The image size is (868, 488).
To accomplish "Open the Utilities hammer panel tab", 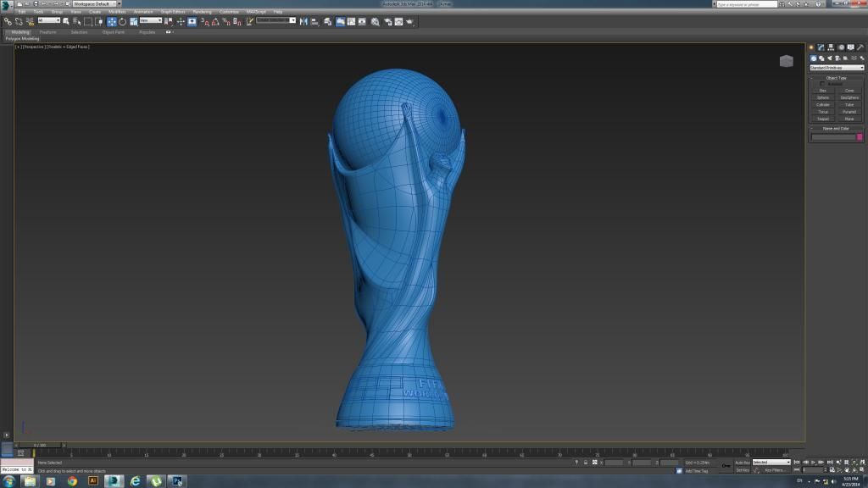I will (860, 47).
